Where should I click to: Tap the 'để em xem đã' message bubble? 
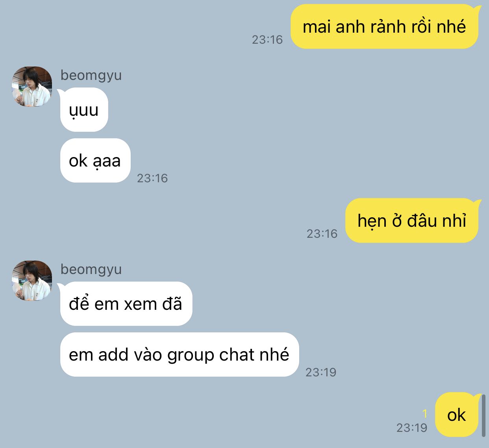[x=126, y=304]
